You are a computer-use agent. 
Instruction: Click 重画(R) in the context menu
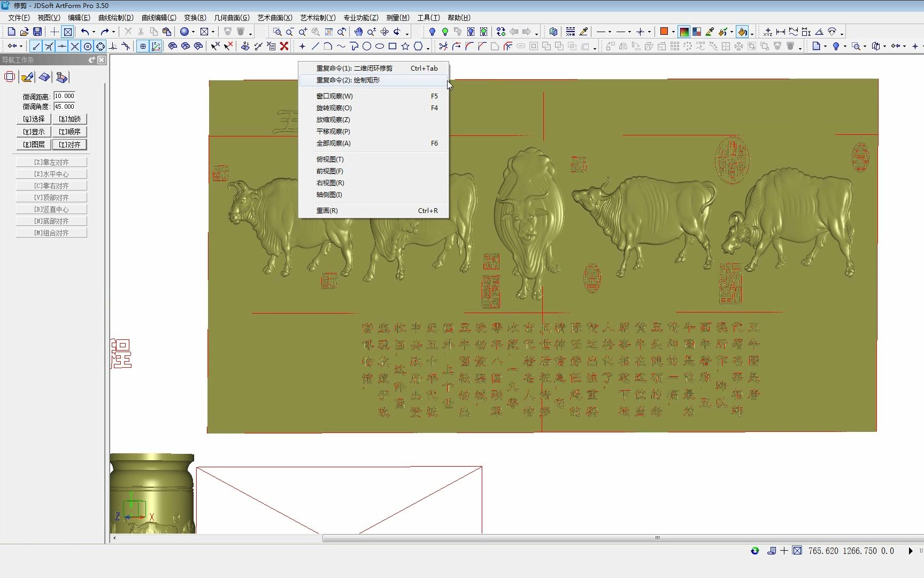point(373,210)
